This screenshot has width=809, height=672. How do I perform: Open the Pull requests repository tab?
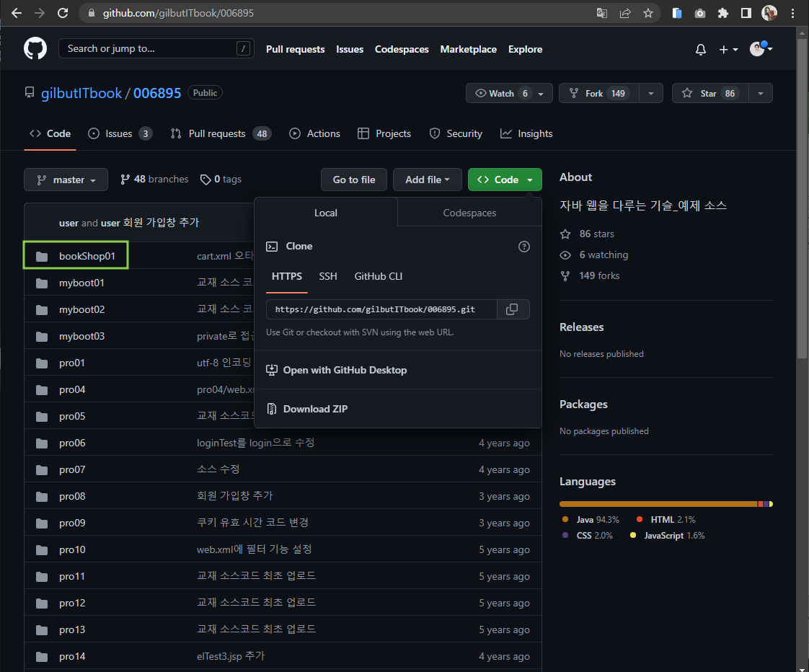click(x=221, y=133)
